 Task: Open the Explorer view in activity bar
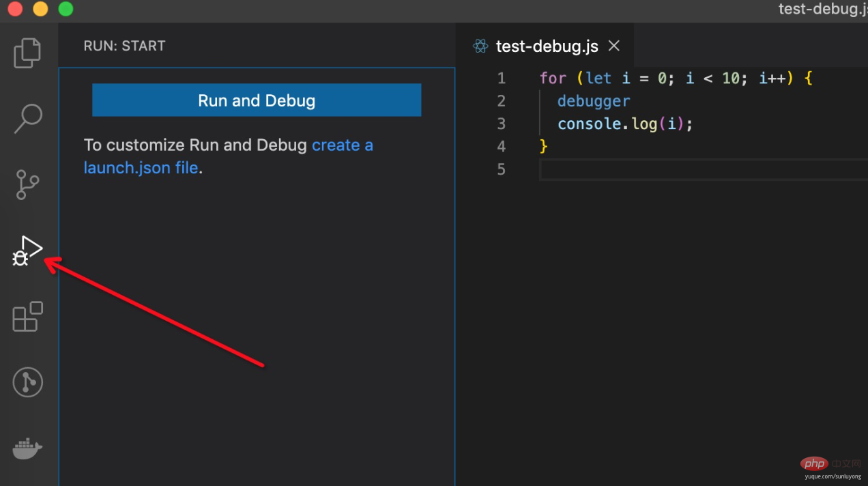point(27,53)
